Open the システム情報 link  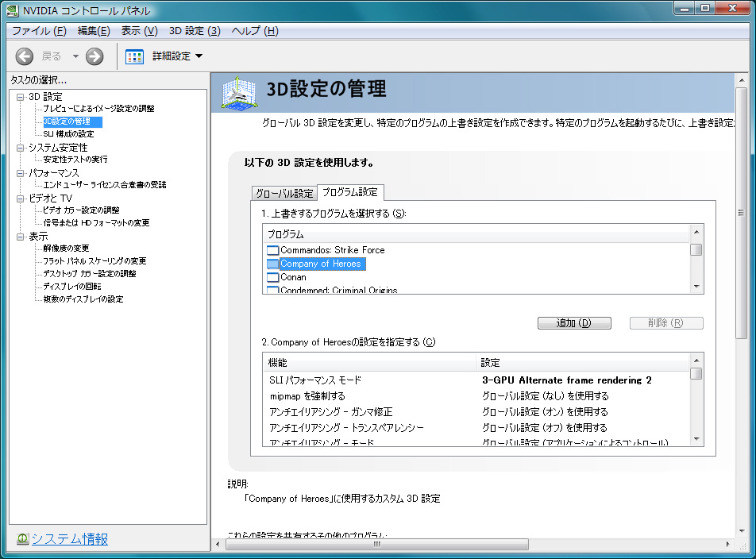click(x=69, y=538)
